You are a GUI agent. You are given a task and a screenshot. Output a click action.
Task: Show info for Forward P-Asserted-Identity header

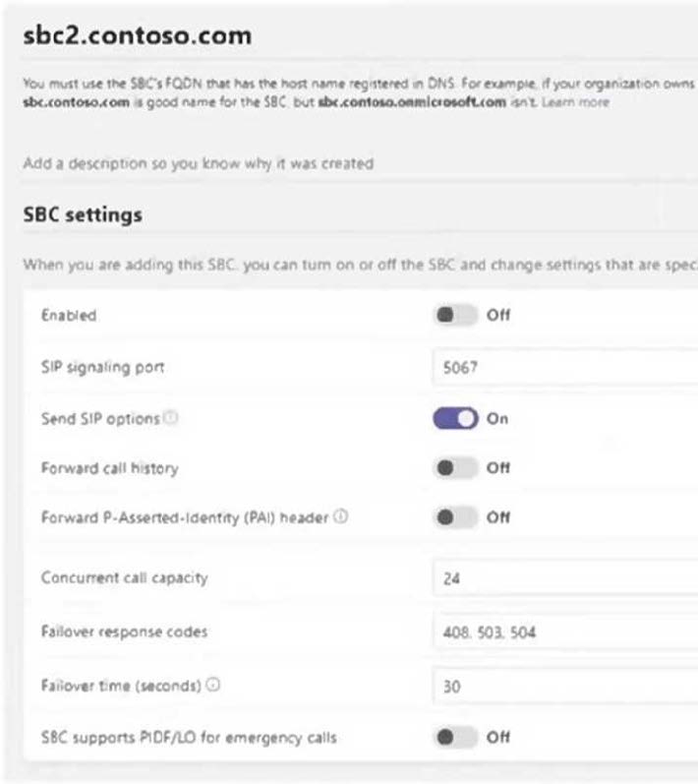coord(341,516)
